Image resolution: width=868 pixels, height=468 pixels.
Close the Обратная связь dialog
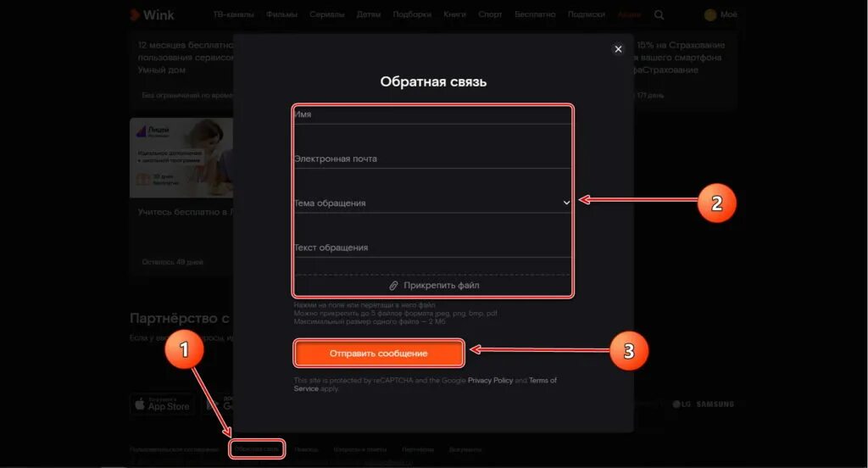618,49
